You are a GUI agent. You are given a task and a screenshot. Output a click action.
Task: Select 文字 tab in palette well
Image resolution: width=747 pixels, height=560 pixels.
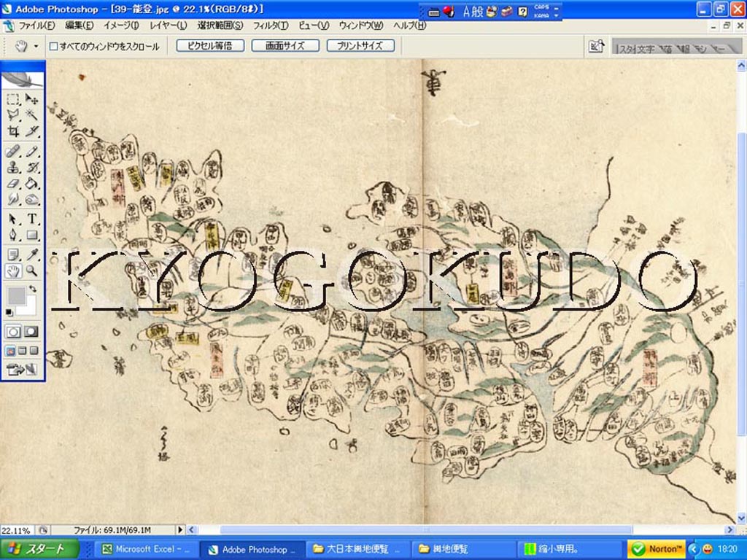pos(646,49)
